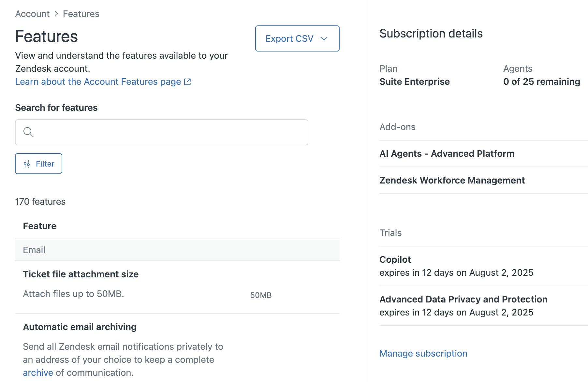Viewport: 588px width, 382px height.
Task: Go to Account breadcrumb
Action: (x=32, y=14)
